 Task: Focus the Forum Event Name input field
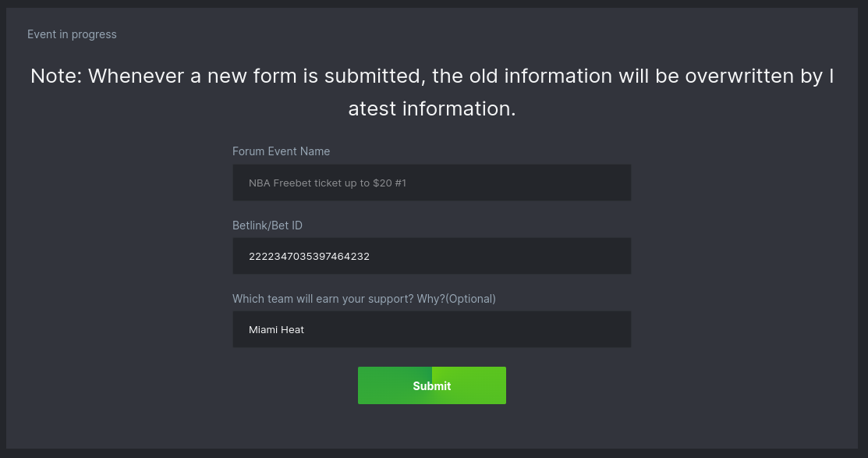431,183
